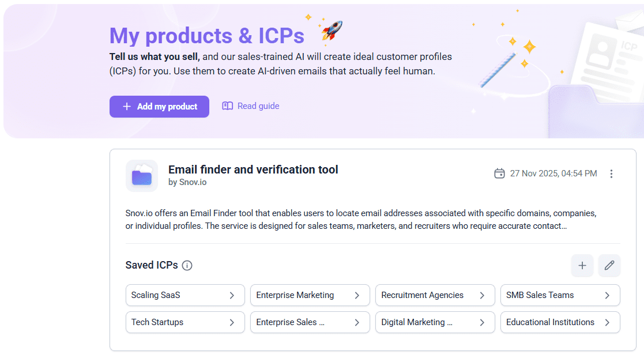Click the Email finder and verification tool title
The height and width of the screenshot is (362, 644).
point(253,169)
